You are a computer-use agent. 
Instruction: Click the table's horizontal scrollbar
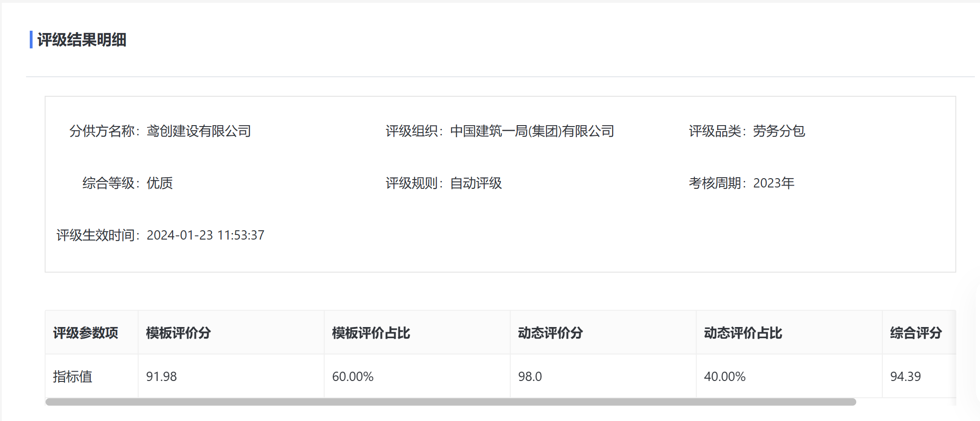click(450, 402)
